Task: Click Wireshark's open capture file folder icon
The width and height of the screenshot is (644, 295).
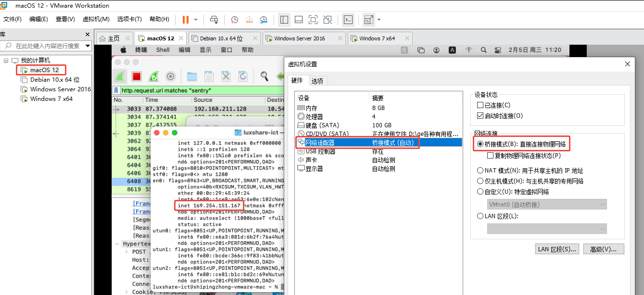Action: (192, 76)
